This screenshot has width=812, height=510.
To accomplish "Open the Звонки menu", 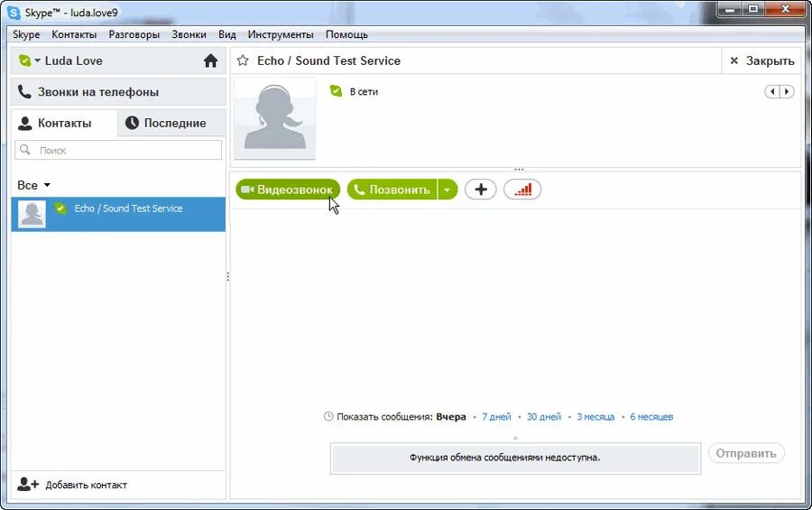I will (189, 34).
